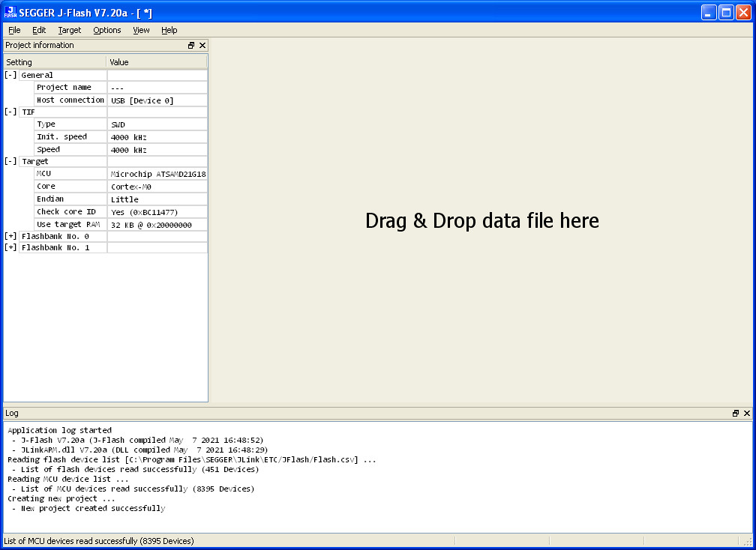Select the Check core ID setting
This screenshot has height=550, width=756.
[x=70, y=211]
